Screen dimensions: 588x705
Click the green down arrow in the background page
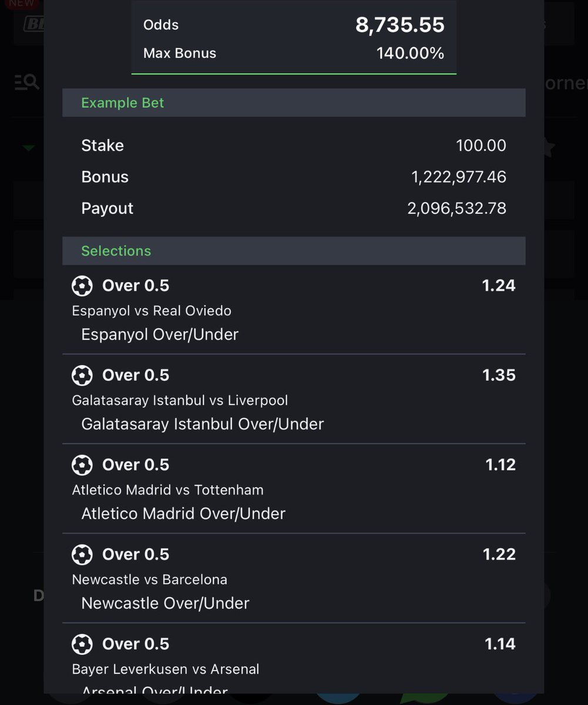(x=28, y=148)
